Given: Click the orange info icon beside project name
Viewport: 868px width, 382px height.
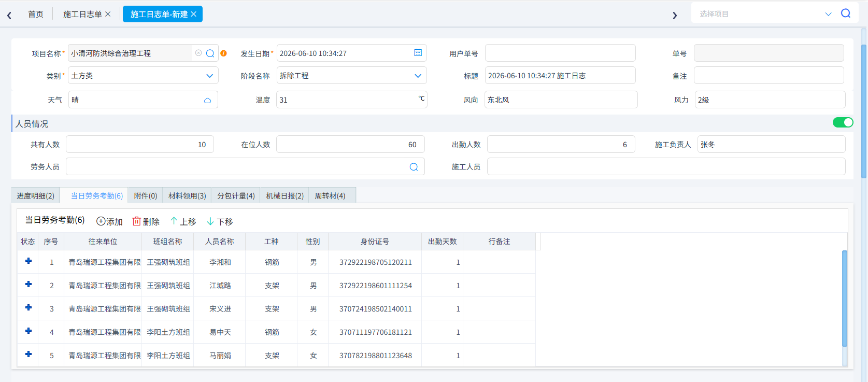Looking at the screenshot, I should tap(224, 53).
